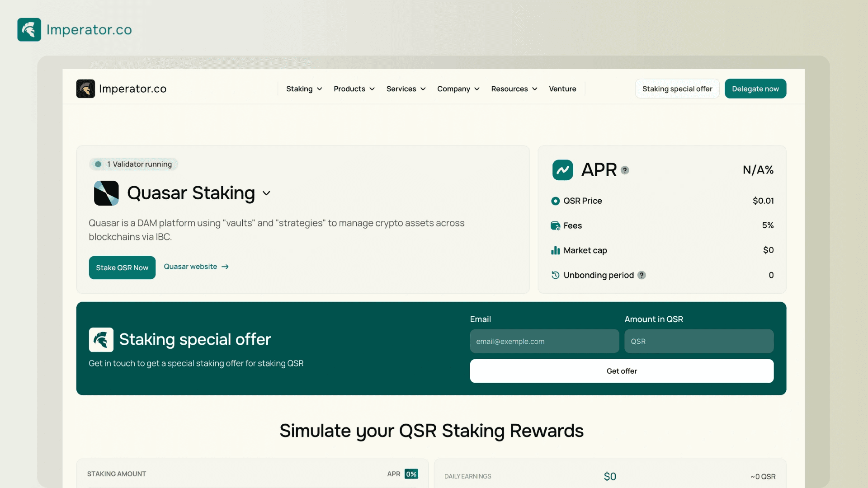Click the Staking special offer brand icon
Image resolution: width=868 pixels, height=488 pixels.
pyautogui.click(x=101, y=340)
